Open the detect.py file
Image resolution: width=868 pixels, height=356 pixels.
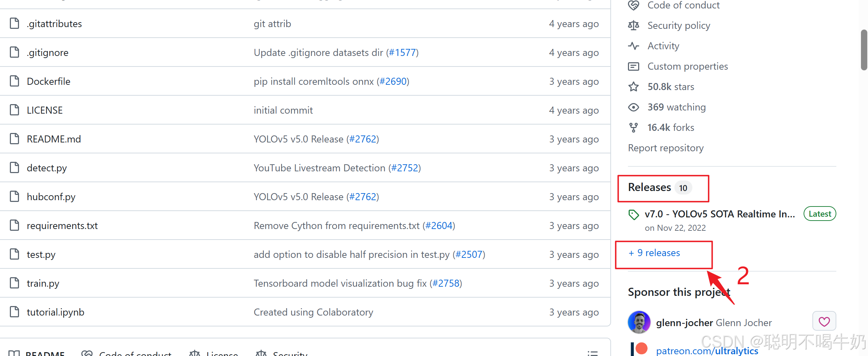(47, 168)
